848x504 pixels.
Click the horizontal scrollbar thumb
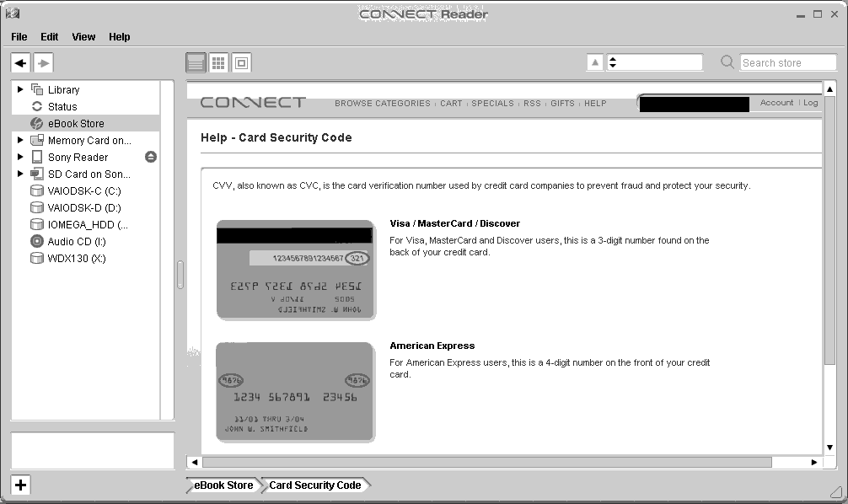486,462
